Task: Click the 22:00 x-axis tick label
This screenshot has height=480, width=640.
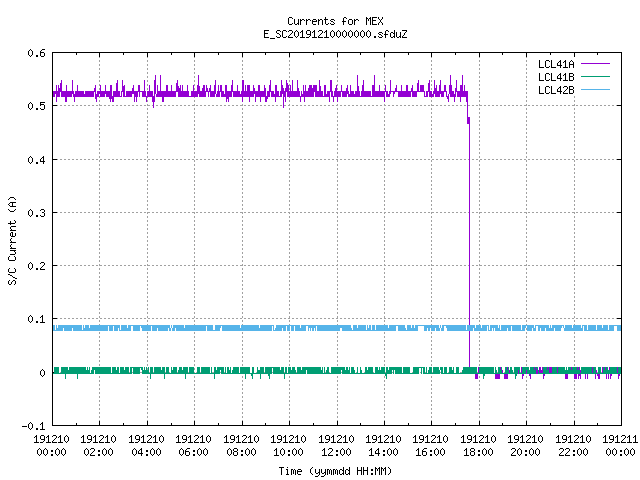Action: point(573,452)
